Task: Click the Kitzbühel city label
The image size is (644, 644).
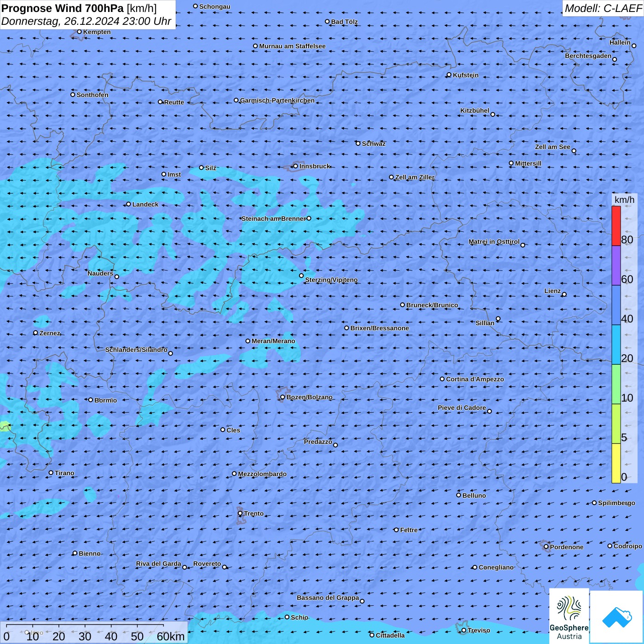Action: tap(475, 110)
